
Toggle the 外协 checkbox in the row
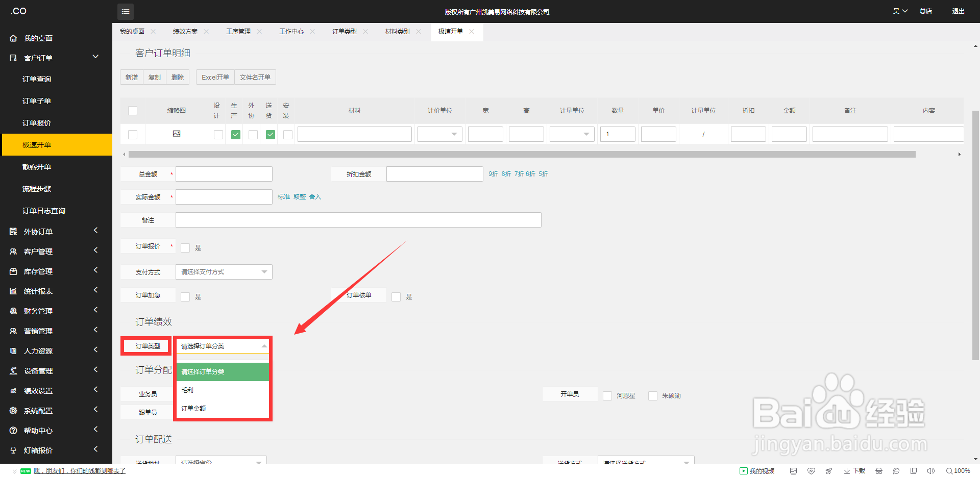coord(253,135)
